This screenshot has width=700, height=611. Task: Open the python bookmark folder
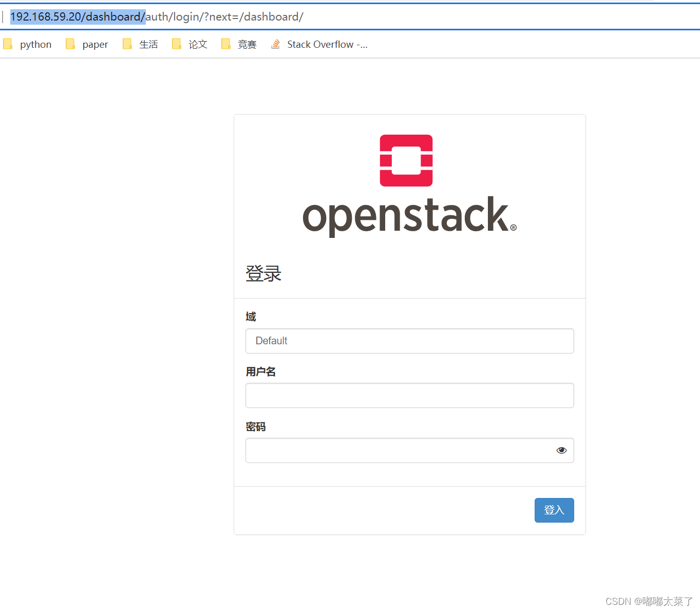point(35,44)
